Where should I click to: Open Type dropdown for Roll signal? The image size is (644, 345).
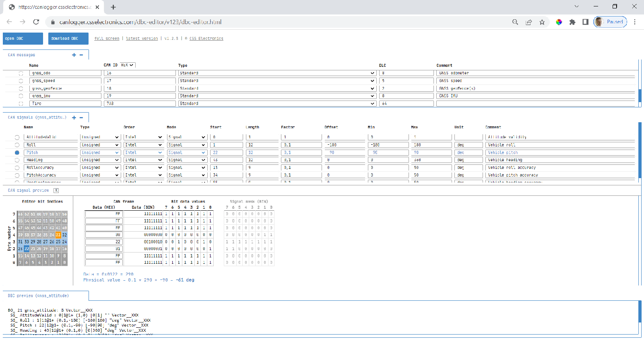pyautogui.click(x=100, y=145)
